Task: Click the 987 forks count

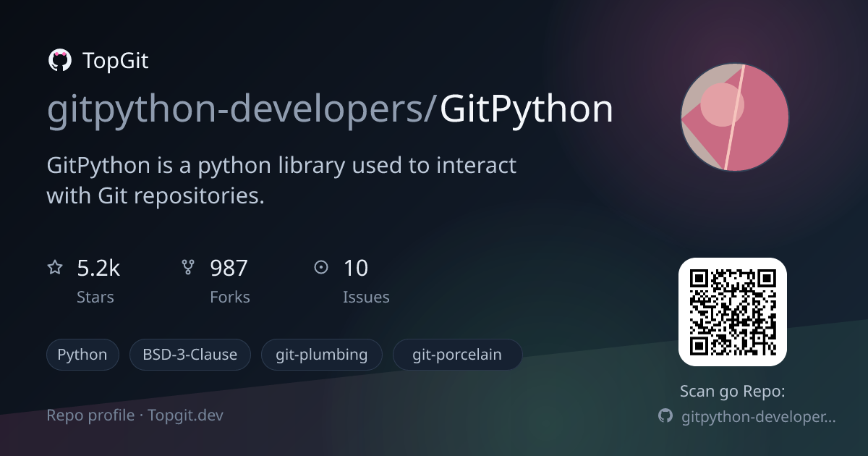Action: tap(229, 269)
